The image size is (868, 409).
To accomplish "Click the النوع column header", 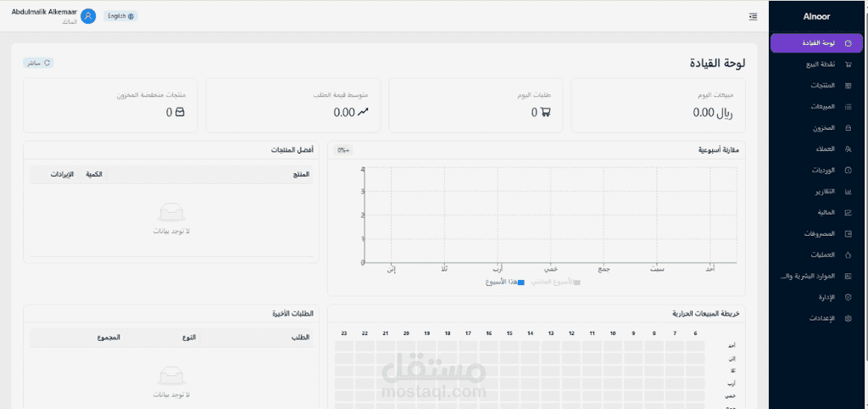I will pos(189,338).
